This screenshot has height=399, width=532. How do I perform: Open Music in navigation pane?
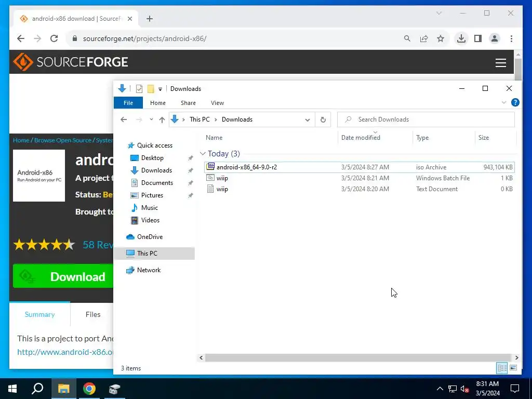point(149,208)
